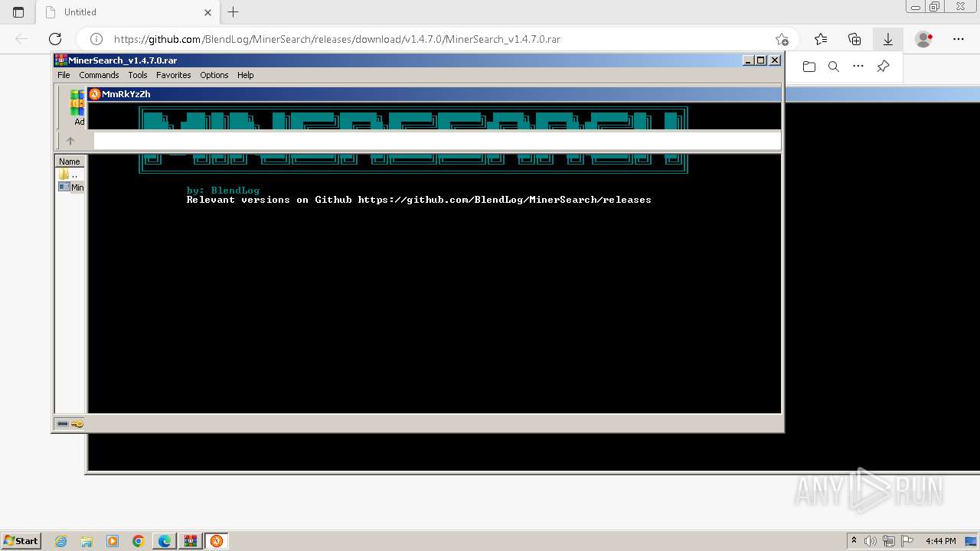Open Edge tab actions menu
Image resolution: width=980 pixels, height=551 pixels.
point(18,12)
